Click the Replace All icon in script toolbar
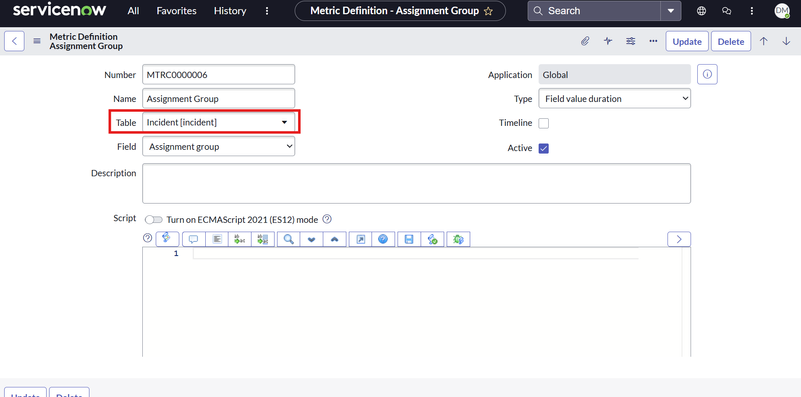 pyautogui.click(x=263, y=239)
